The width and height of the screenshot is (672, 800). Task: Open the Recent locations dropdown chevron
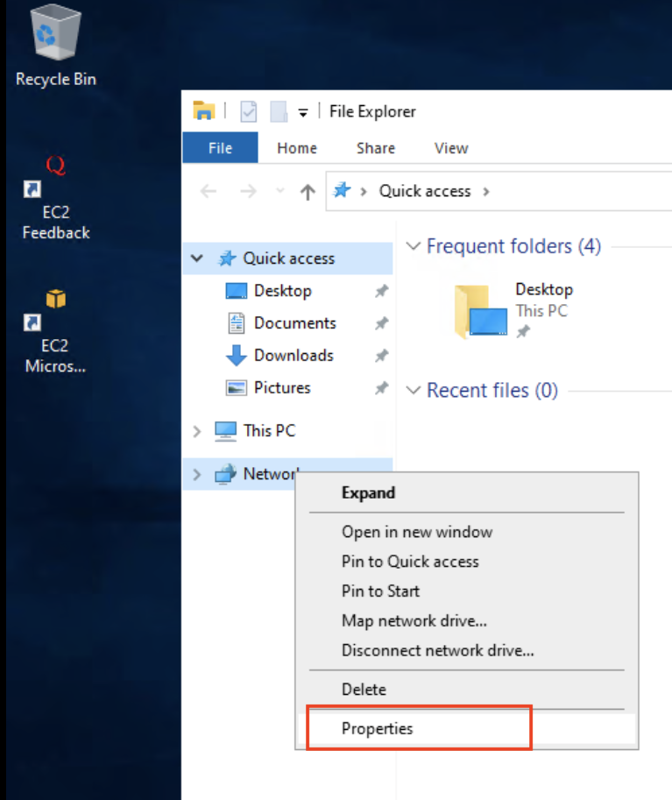pos(280,191)
